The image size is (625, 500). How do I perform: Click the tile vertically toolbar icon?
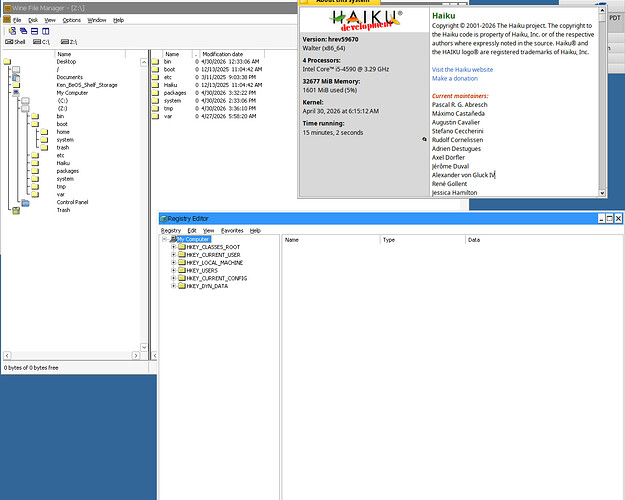46,31
